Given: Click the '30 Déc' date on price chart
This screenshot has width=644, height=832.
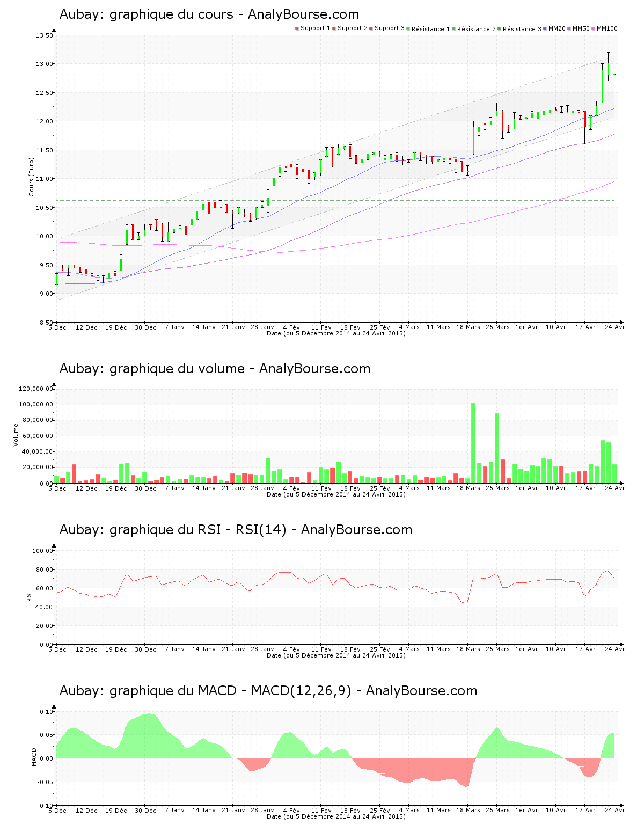Looking at the screenshot, I should click(145, 327).
